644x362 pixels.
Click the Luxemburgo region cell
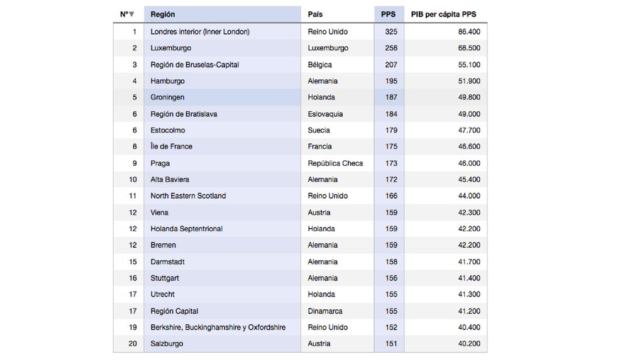(x=222, y=48)
